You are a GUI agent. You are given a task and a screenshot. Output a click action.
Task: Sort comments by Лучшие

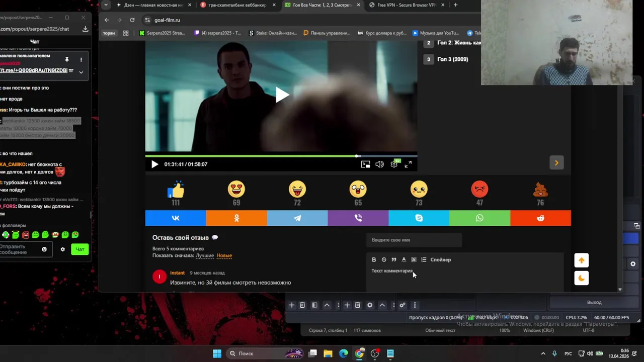pos(205,255)
